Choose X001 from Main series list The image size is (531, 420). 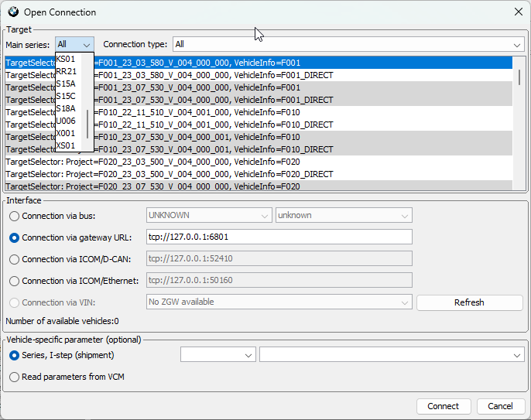tap(69, 133)
